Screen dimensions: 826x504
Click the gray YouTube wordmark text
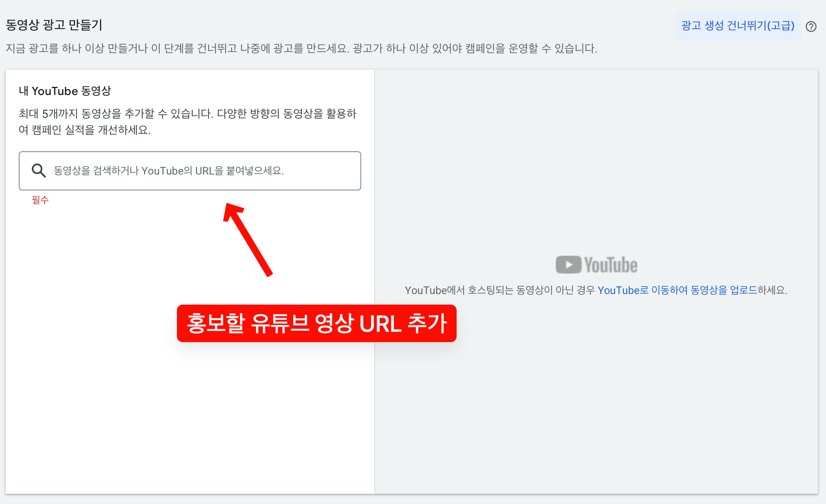click(x=611, y=265)
